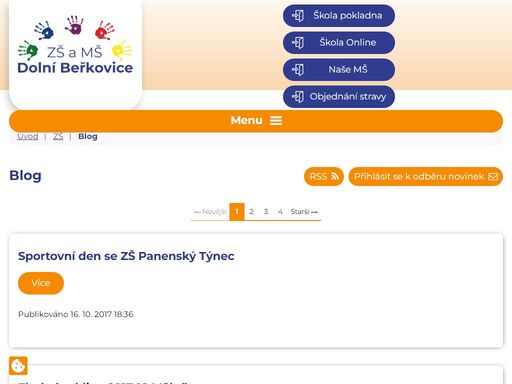The image size is (512, 384).
Task: Go to the Naše MŠ button
Action: point(339,70)
